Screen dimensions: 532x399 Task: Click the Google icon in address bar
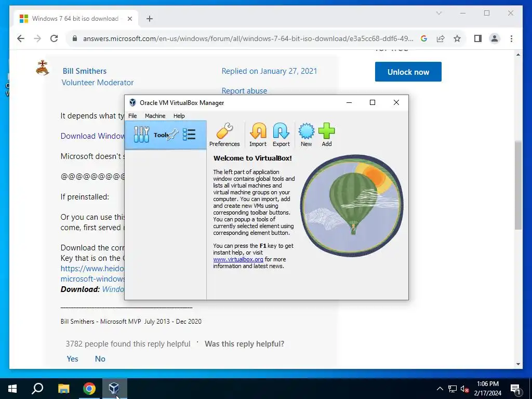pos(424,38)
